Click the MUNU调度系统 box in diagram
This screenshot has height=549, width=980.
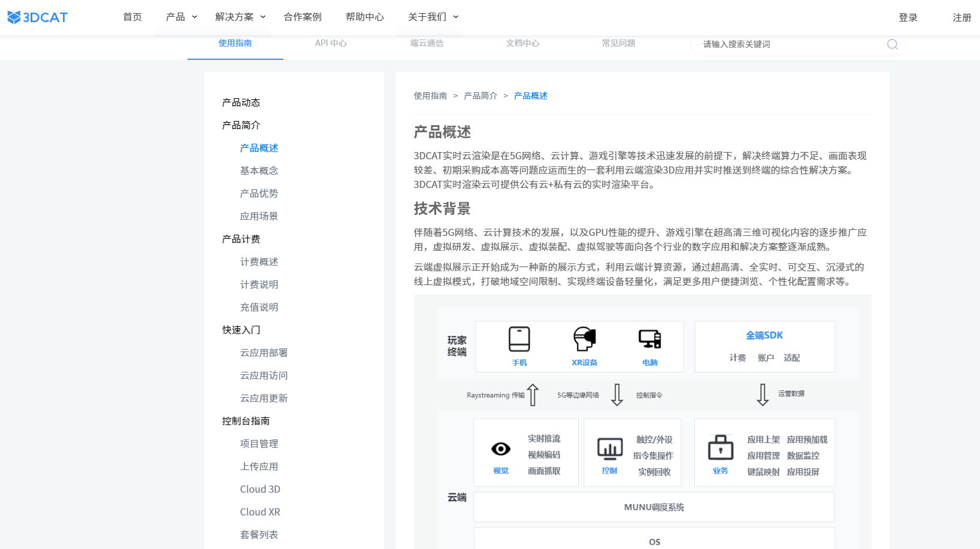pyautogui.click(x=654, y=507)
